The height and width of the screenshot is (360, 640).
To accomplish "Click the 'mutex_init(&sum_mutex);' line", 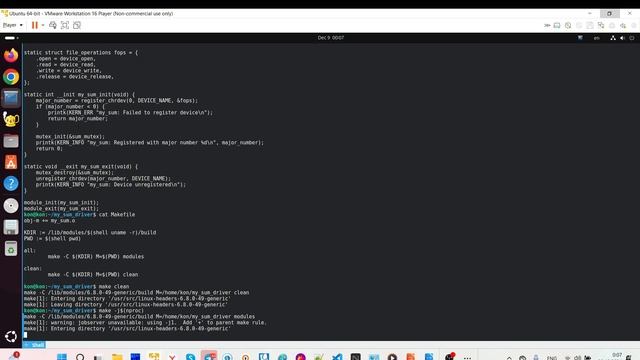I will pos(70,136).
